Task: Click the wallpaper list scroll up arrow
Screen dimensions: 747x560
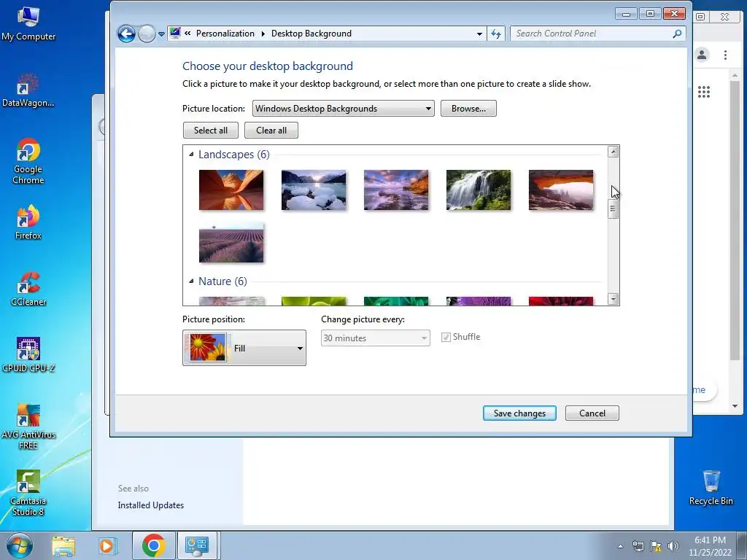Action: (614, 152)
